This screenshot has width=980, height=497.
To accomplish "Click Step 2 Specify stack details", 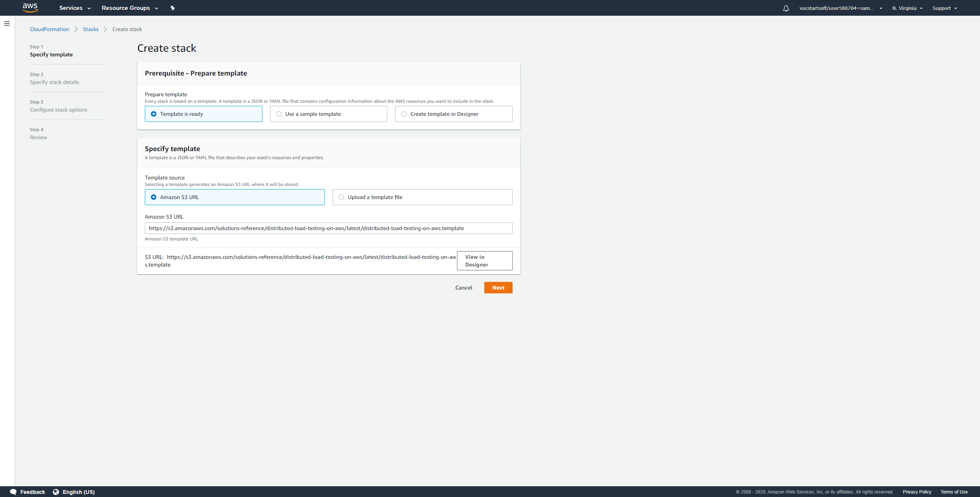I will [54, 79].
